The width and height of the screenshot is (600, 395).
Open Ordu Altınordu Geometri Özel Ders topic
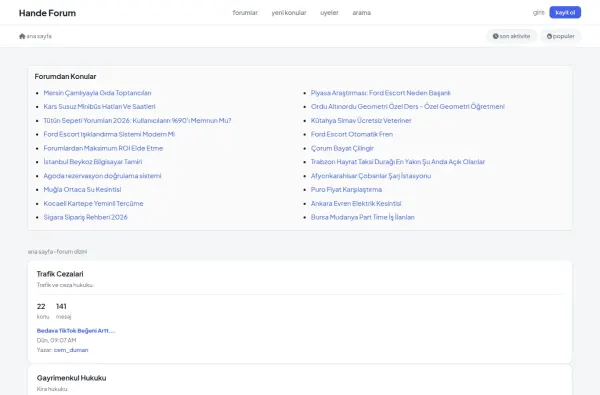point(408,107)
